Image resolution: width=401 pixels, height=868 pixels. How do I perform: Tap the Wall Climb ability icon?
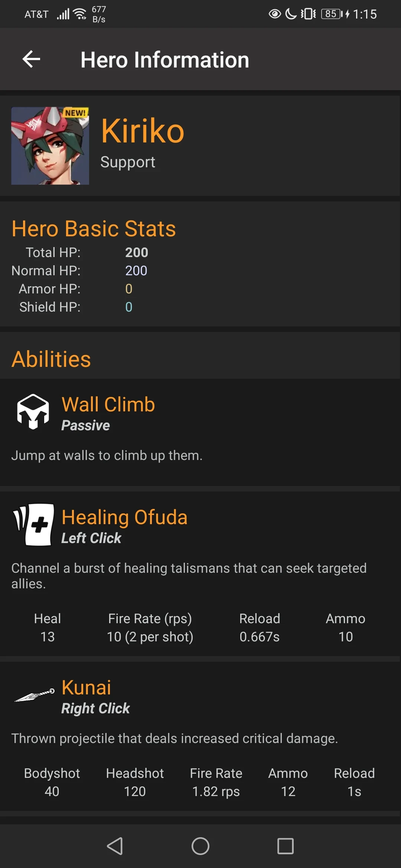coord(33,412)
